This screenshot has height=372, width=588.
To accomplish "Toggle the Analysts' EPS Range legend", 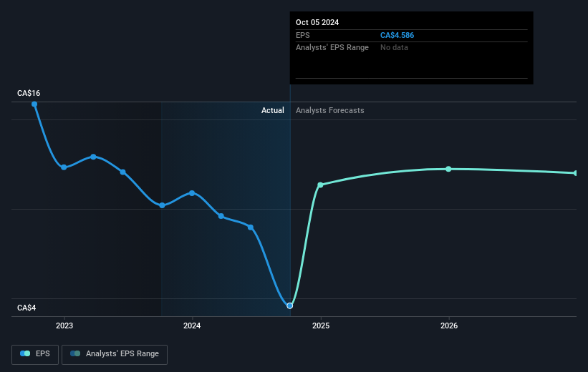I will [115, 354].
